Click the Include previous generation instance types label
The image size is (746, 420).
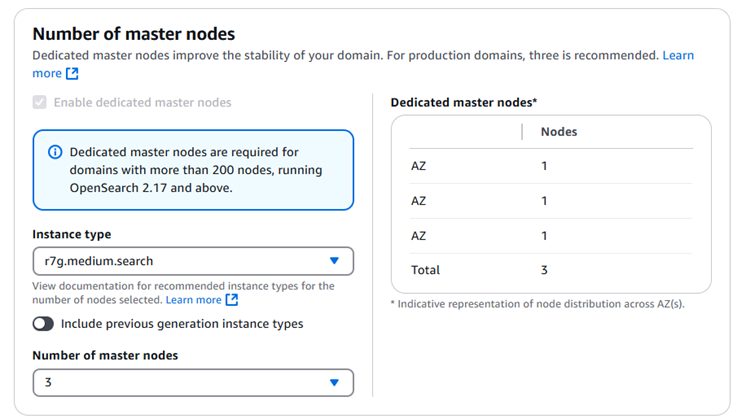pyautogui.click(x=182, y=324)
